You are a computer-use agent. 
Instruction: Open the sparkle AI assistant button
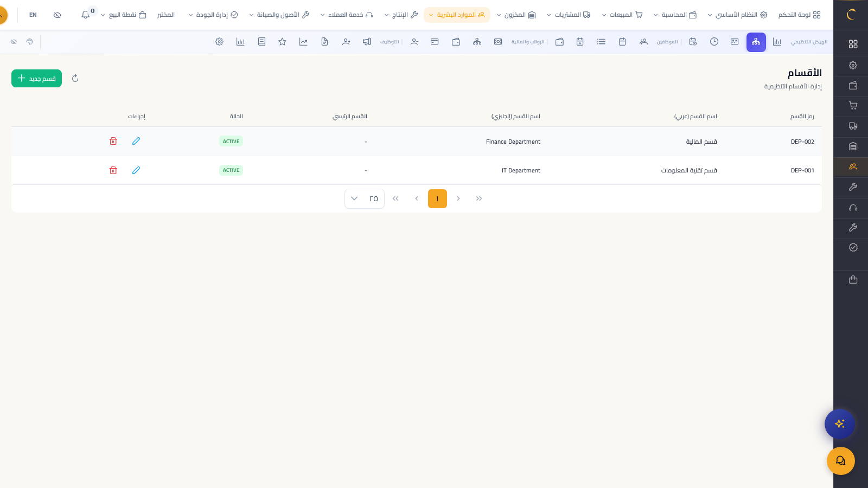[839, 424]
